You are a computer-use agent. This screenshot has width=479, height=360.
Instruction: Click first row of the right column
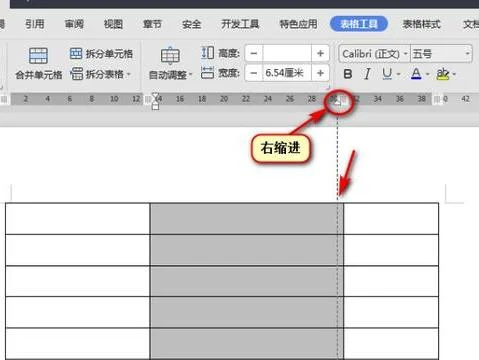pos(391,219)
